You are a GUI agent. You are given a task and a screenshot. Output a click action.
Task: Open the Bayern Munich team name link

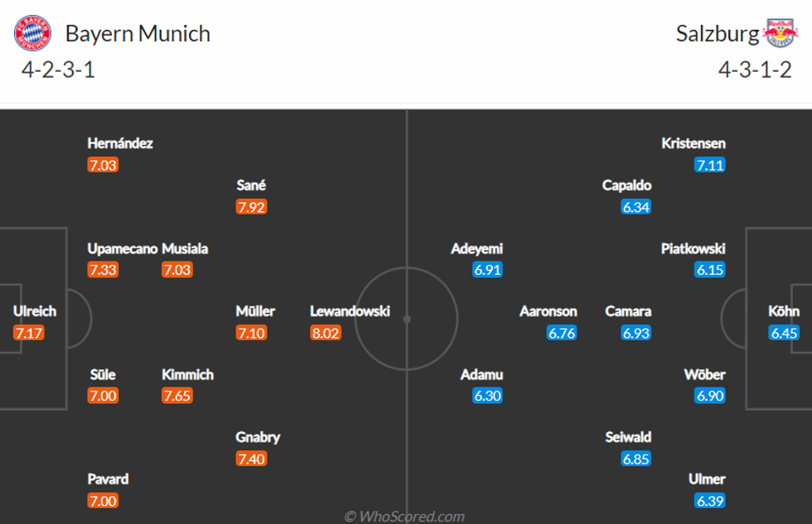(x=138, y=34)
